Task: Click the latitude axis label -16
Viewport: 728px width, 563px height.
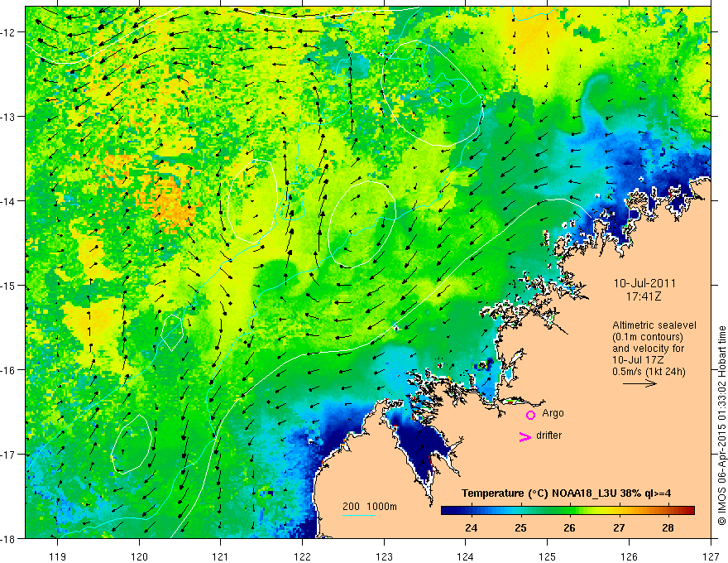Action: 8,370
